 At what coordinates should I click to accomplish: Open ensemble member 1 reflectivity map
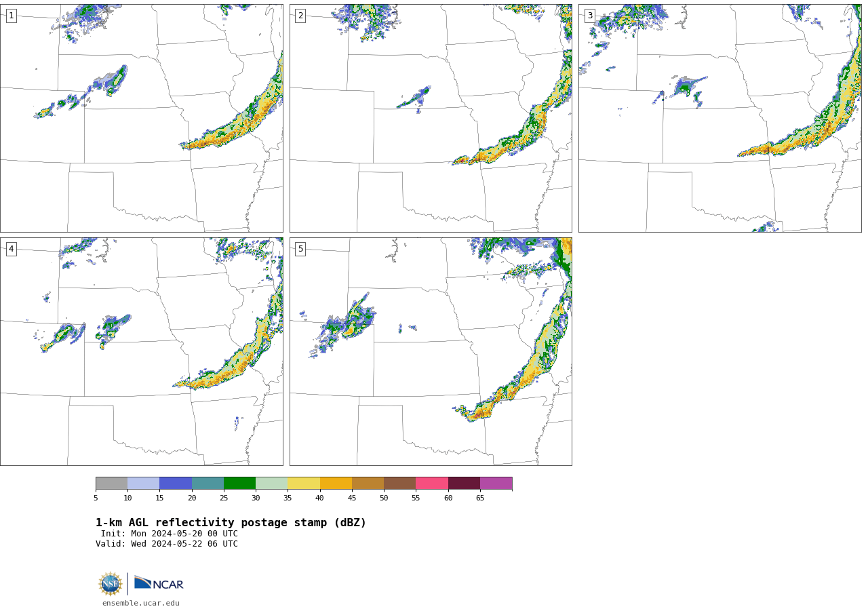point(141,118)
